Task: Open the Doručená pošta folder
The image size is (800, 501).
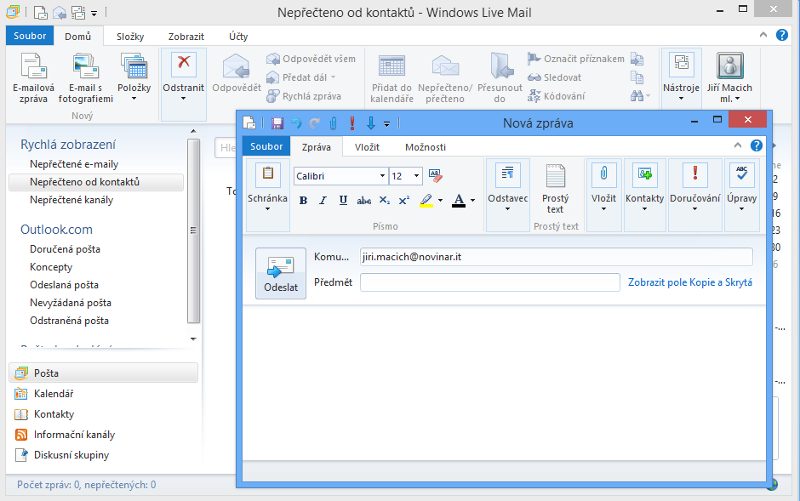Action: [67, 249]
